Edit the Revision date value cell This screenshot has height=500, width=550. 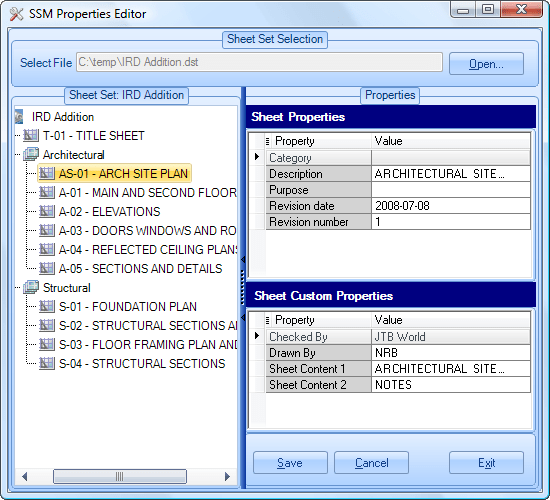(451, 206)
